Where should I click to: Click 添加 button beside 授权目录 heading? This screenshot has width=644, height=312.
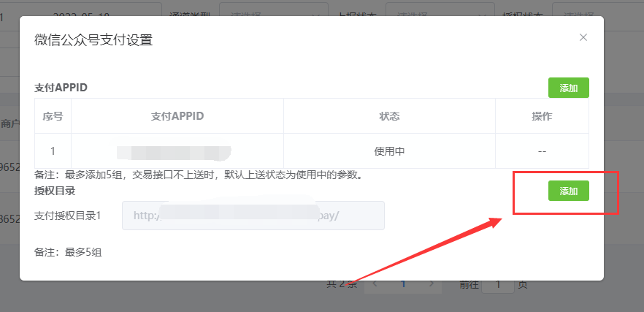(568, 191)
